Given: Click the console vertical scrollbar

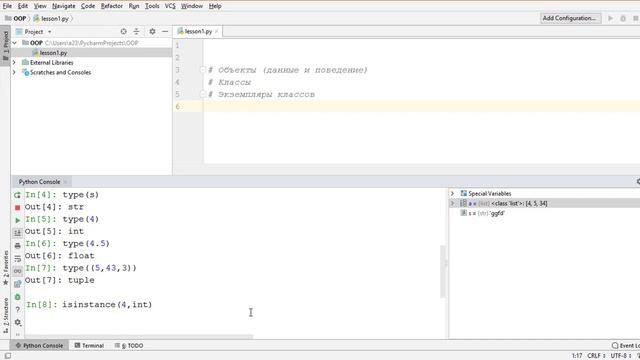Looking at the screenshot, I should 443,271.
